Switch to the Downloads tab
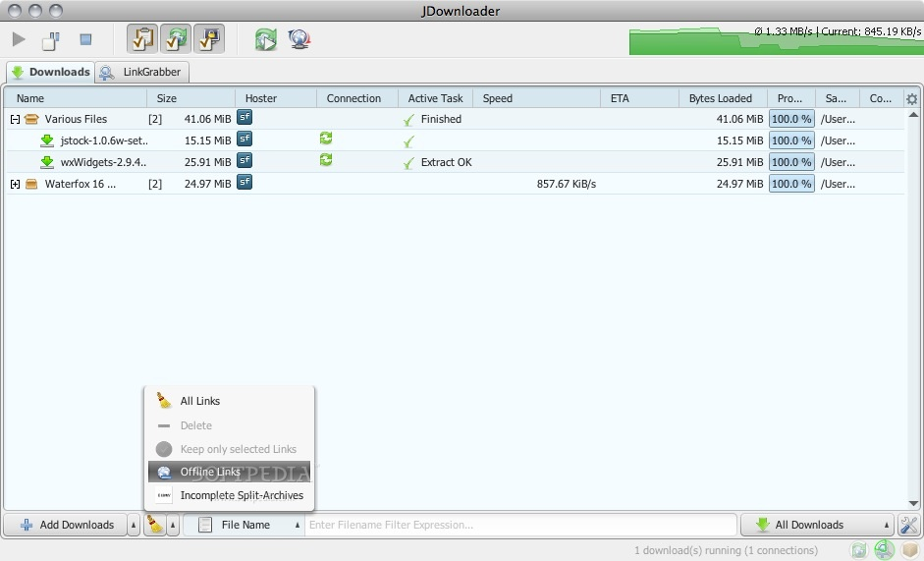Image resolution: width=924 pixels, height=561 pixels. (51, 72)
